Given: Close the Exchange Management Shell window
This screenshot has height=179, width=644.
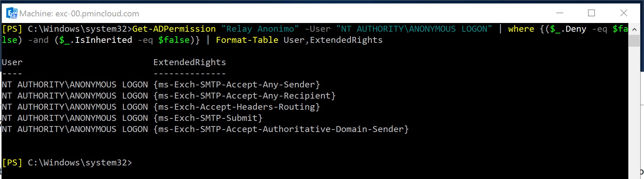Looking at the screenshot, I should [x=624, y=13].
